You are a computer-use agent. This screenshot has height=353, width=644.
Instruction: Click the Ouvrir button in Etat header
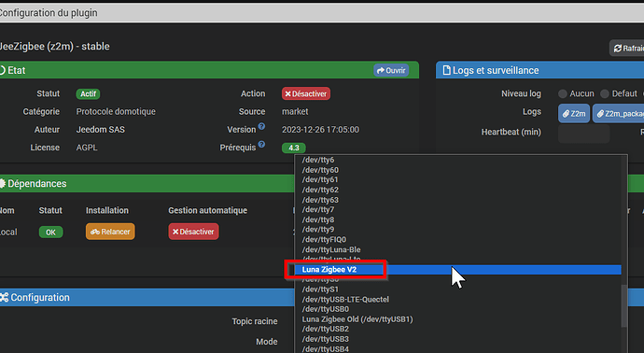[391, 70]
